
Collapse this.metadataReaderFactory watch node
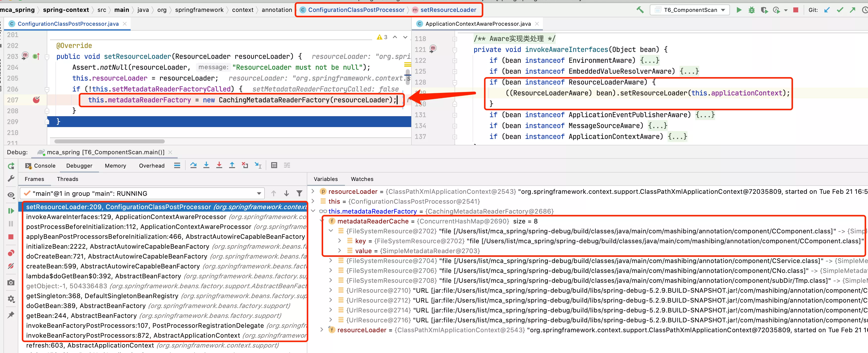point(313,211)
